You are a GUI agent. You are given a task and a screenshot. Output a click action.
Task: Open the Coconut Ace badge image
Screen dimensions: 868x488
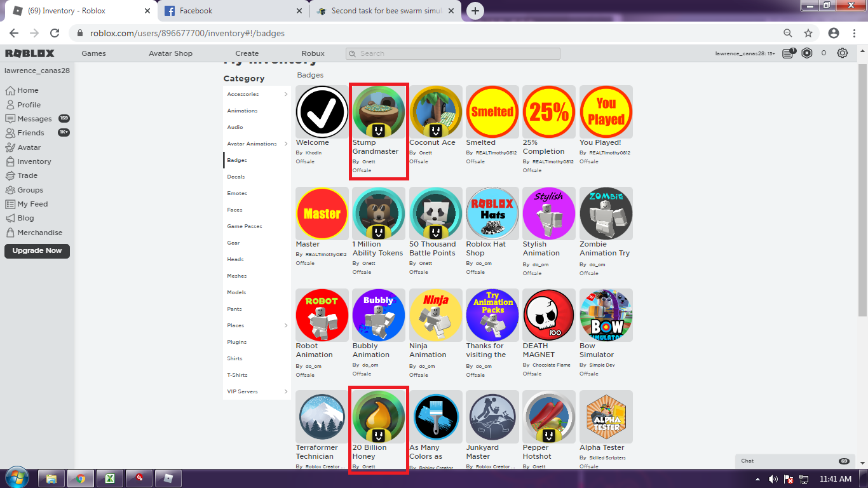coord(435,112)
